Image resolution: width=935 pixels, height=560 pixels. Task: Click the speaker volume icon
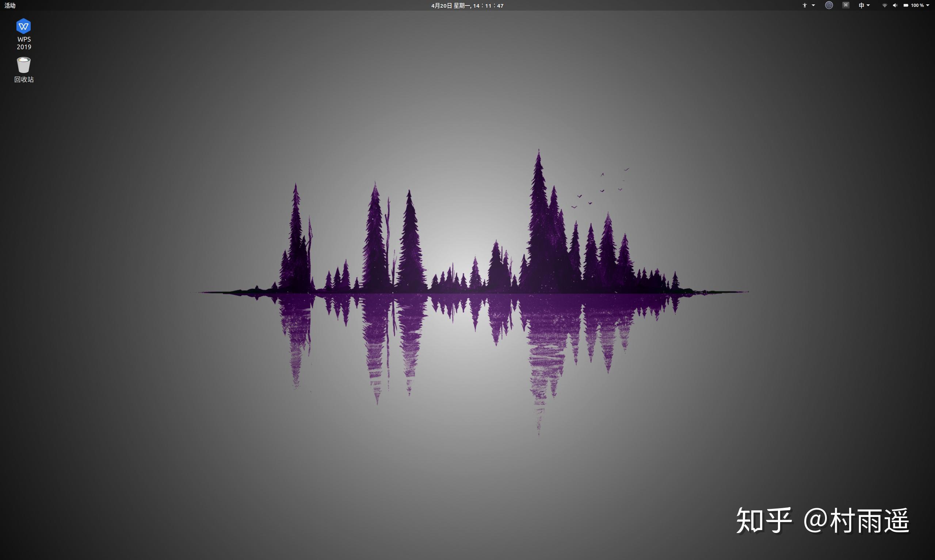click(x=895, y=5)
